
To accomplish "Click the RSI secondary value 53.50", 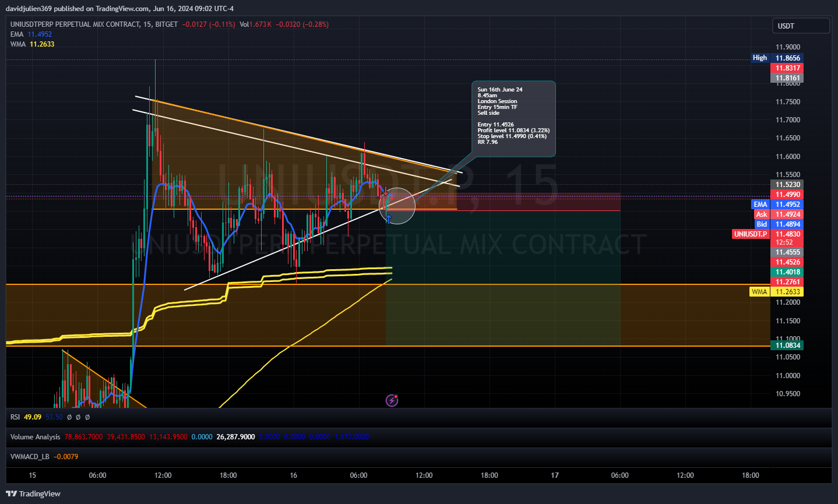I will pyautogui.click(x=54, y=417).
